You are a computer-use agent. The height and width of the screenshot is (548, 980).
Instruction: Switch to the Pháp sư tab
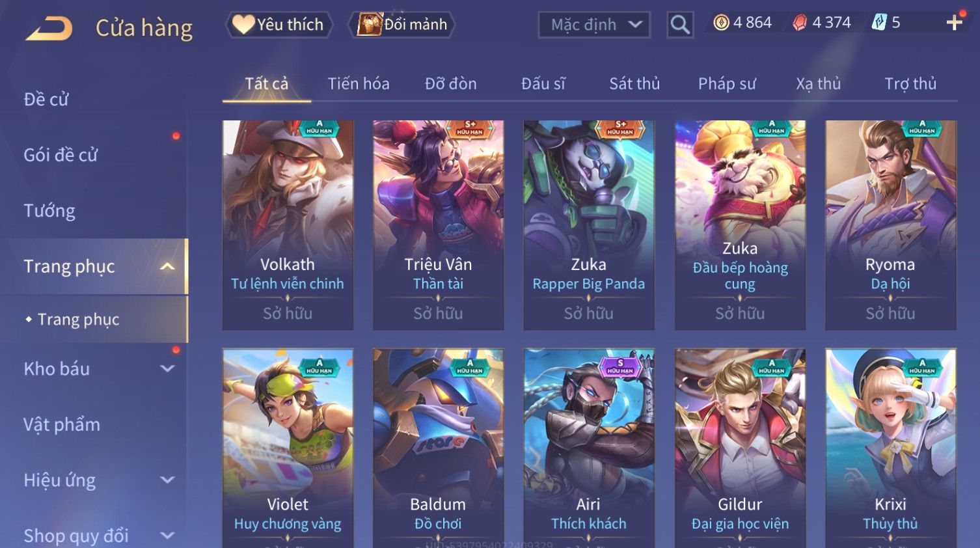[x=727, y=84]
